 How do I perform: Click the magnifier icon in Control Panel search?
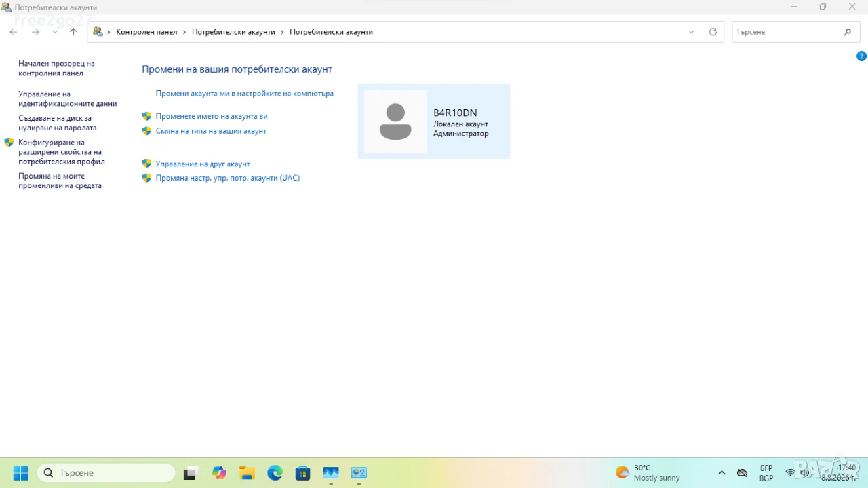coord(847,32)
